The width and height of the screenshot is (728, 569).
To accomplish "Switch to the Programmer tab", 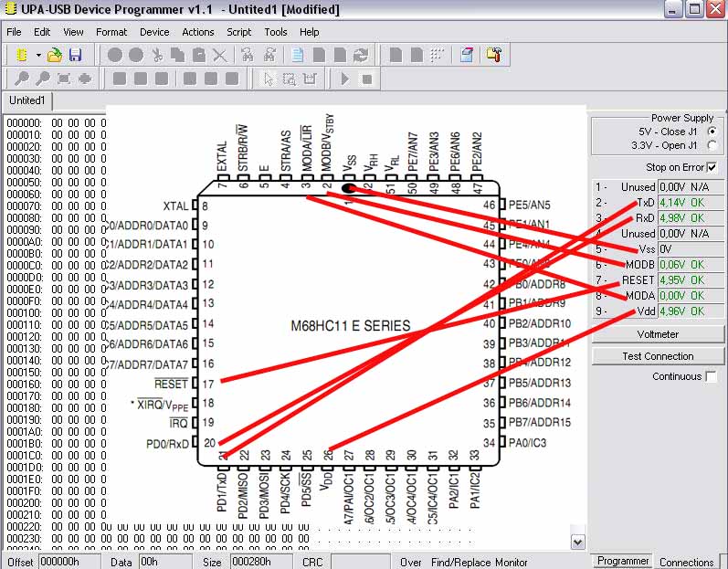I will pyautogui.click(x=623, y=561).
